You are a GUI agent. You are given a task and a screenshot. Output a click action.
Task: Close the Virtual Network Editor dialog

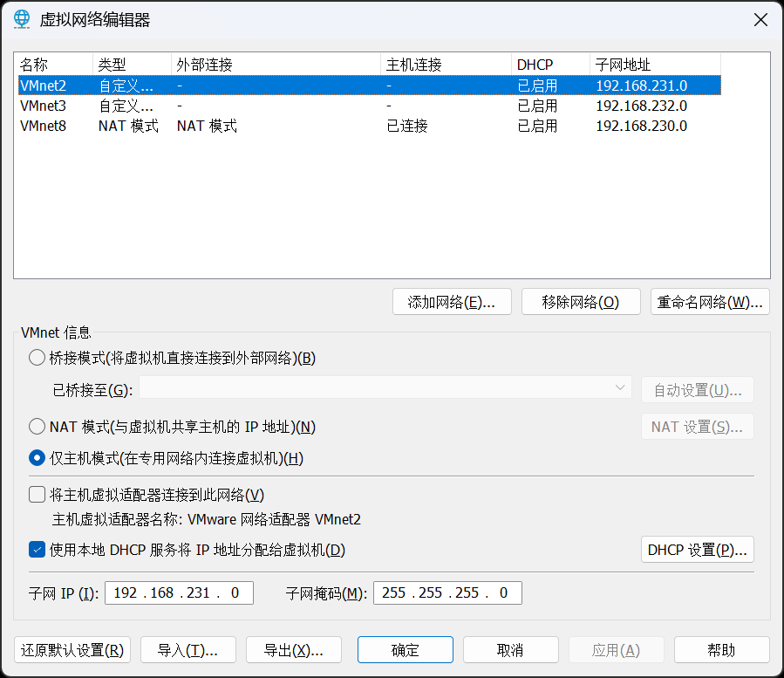pos(760,20)
